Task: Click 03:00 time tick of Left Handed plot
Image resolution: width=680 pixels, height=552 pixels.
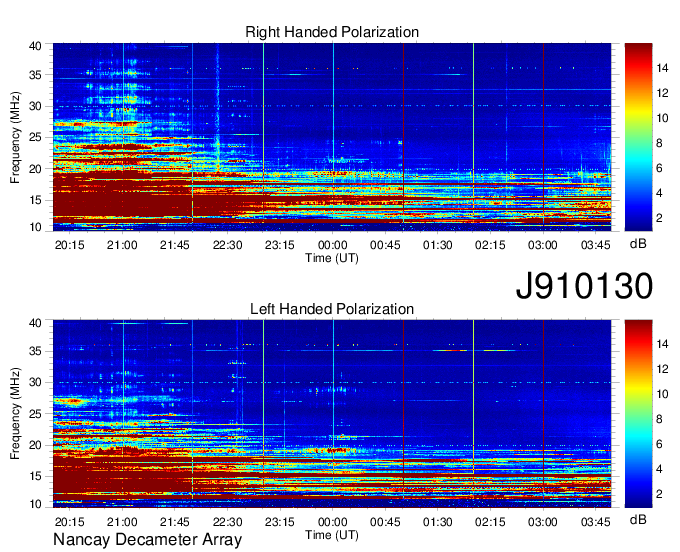Action: click(543, 522)
